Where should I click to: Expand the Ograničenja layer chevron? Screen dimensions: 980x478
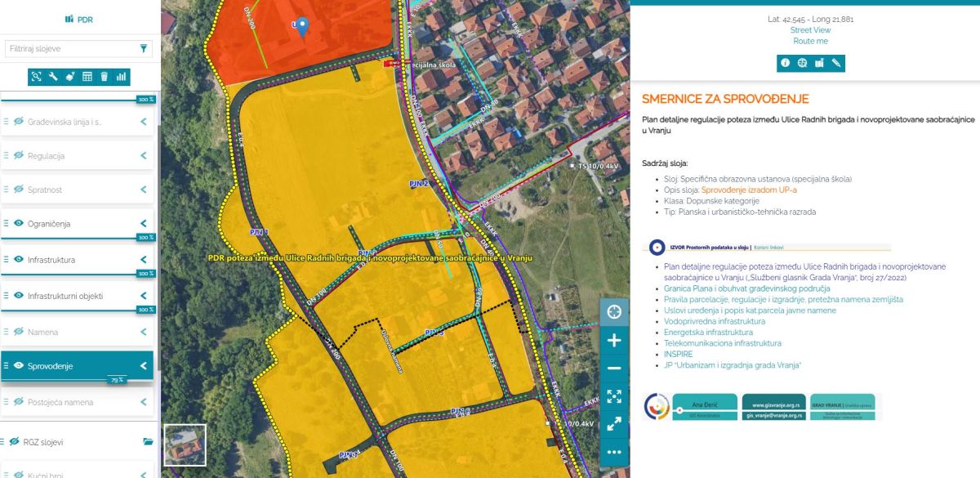click(143, 223)
